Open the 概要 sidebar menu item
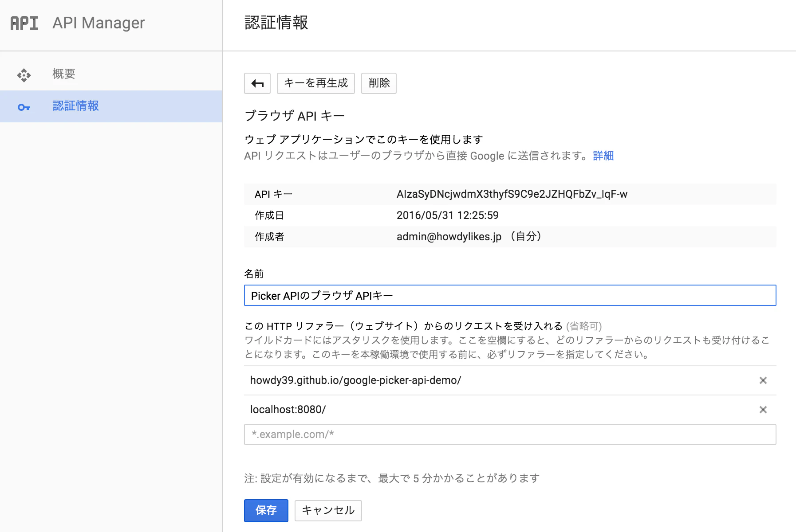796x532 pixels. (x=111, y=74)
